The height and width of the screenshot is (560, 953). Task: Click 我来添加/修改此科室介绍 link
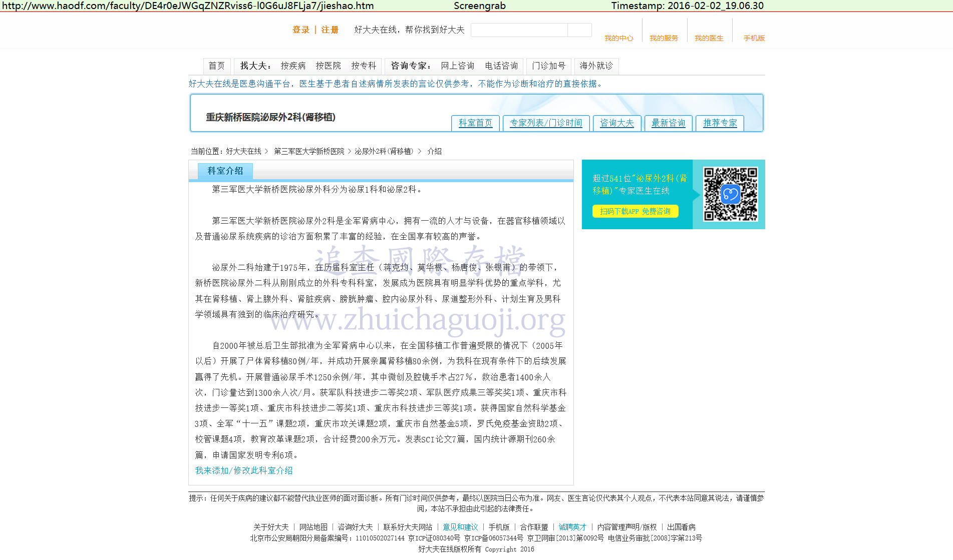click(x=244, y=471)
